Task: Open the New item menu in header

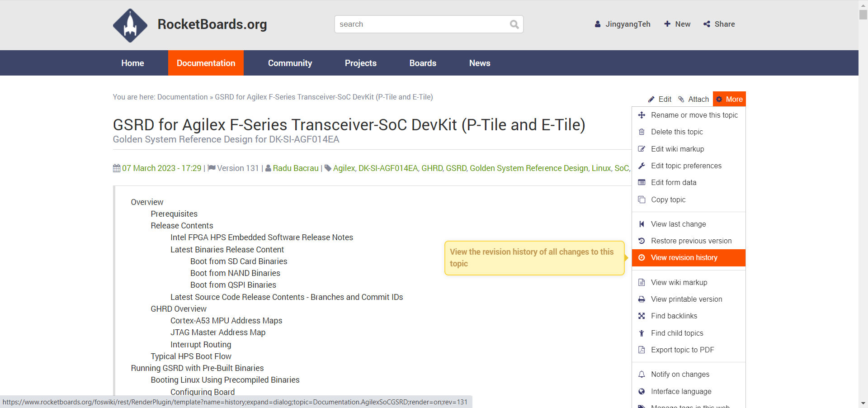Action: [677, 24]
